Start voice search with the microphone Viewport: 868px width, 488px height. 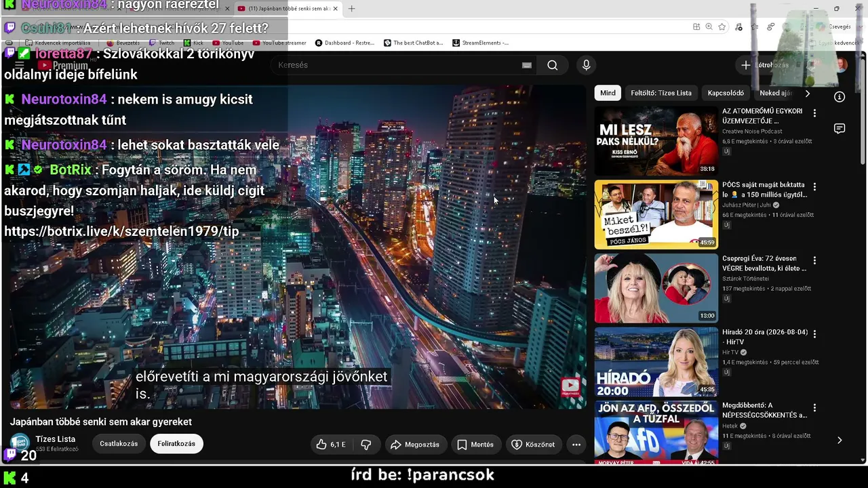coord(587,65)
